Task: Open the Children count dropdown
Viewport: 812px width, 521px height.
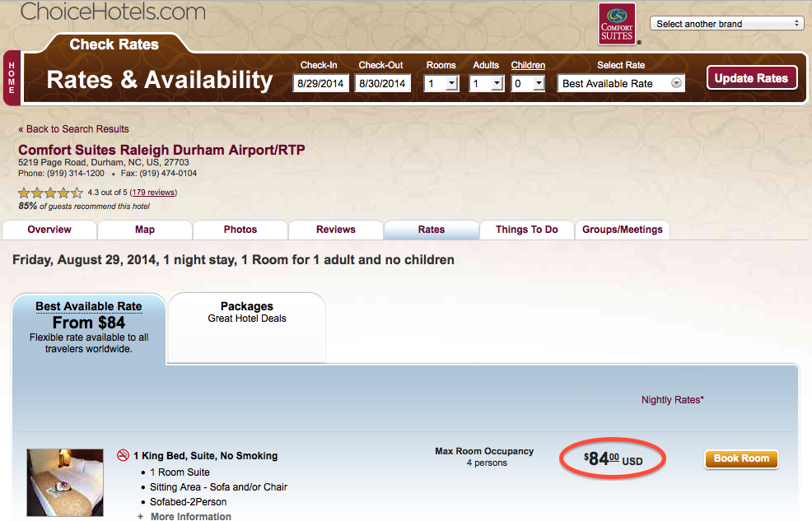Action: (528, 83)
